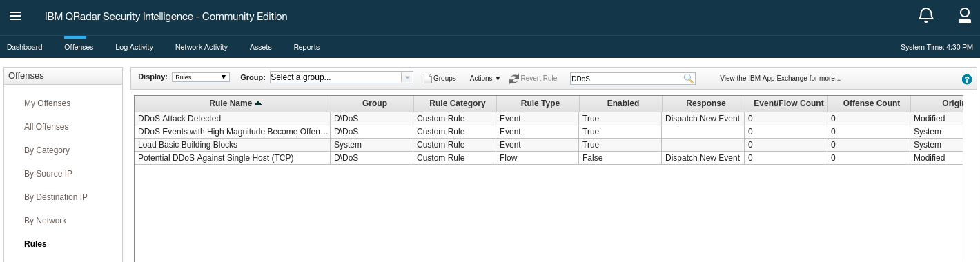The image size is (980, 262).
Task: Click the search magnifier icon in filter box
Action: 688,79
